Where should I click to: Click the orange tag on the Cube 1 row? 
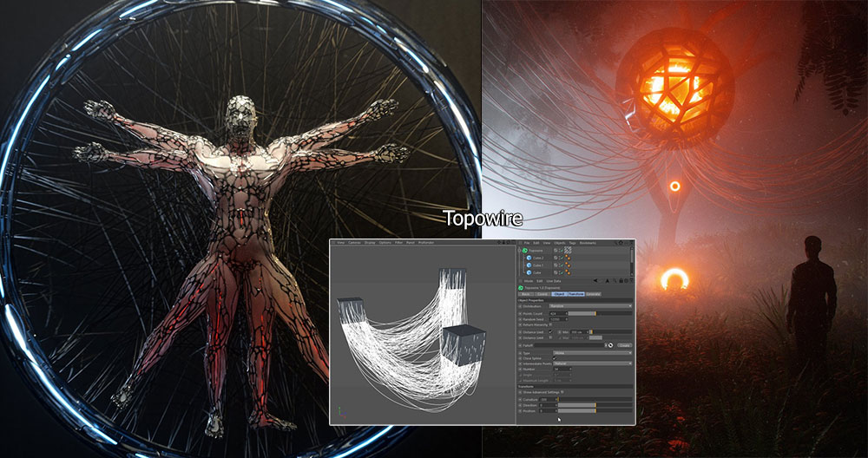568,265
